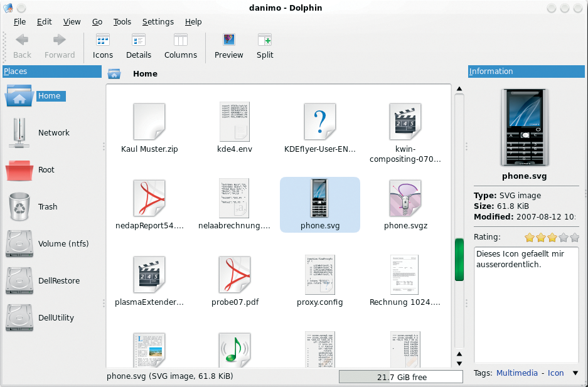Click the green vertical scrollbar handle
The height and width of the screenshot is (387, 588).
[459, 259]
